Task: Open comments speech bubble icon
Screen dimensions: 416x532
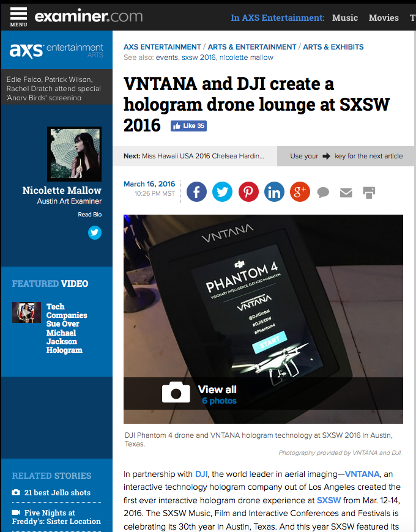Action: pos(324,193)
